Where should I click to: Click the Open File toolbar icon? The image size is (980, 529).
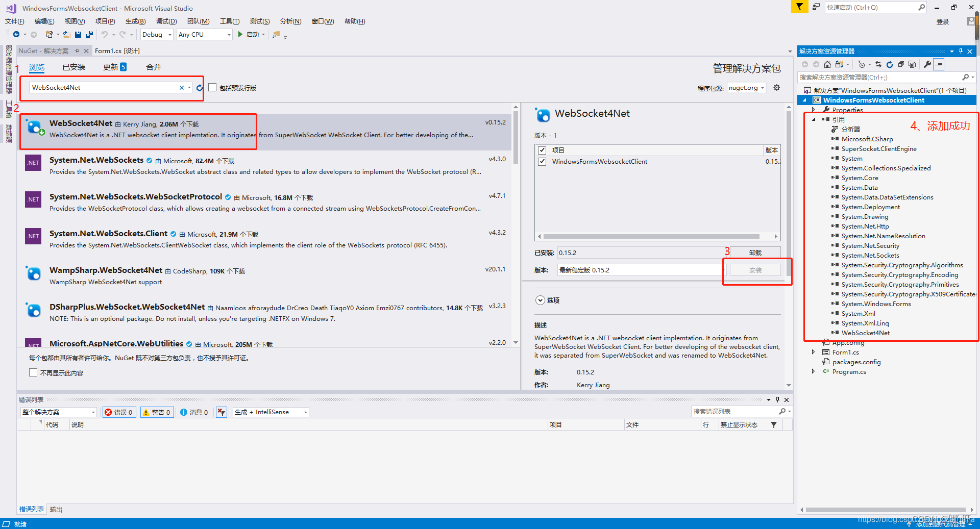66,35
